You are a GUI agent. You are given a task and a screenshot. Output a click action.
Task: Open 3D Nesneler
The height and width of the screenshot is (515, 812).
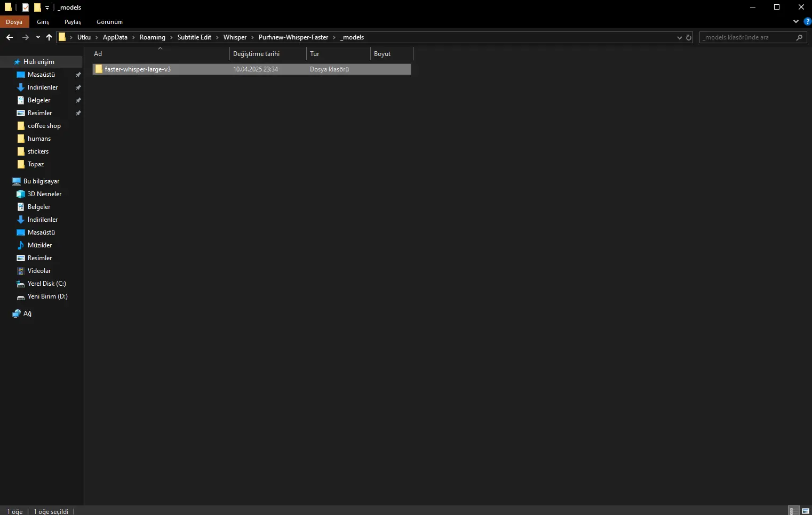pos(44,194)
